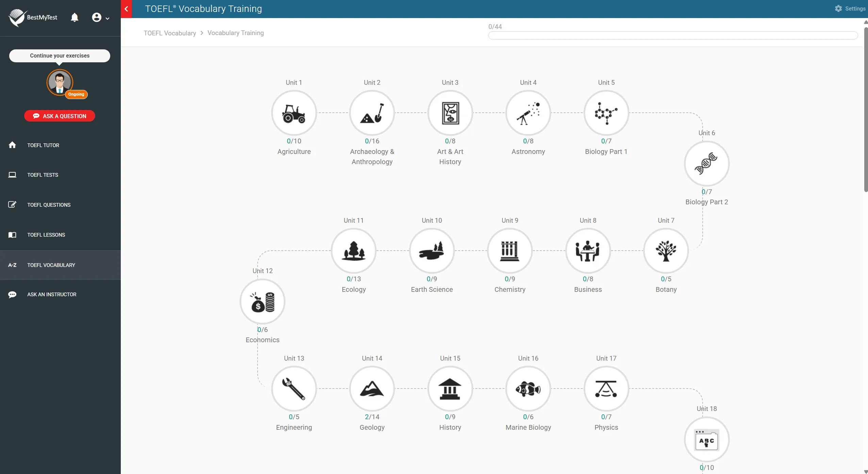Open the Marine Biology fish icon
Image resolution: width=868 pixels, height=474 pixels.
(528, 389)
